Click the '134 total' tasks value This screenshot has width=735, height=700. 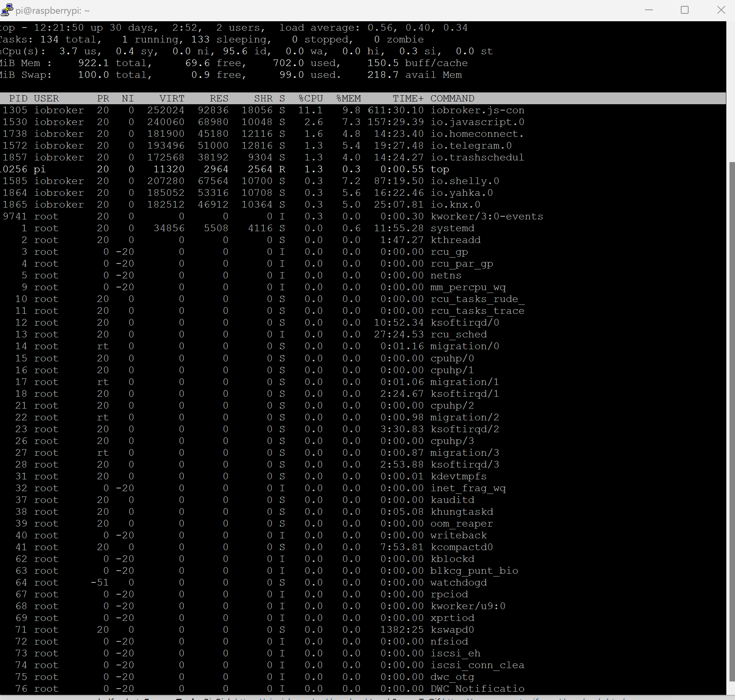pyautogui.click(x=68, y=39)
